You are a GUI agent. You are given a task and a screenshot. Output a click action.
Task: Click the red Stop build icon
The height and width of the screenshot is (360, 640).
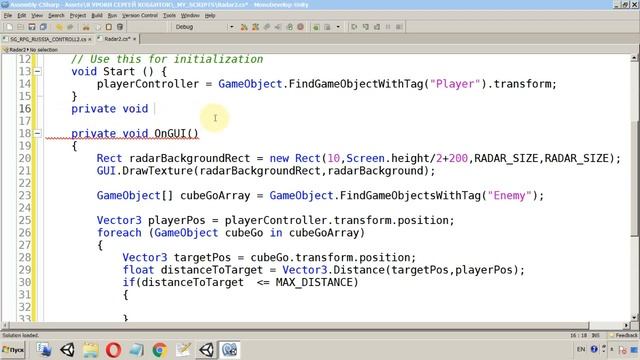click(x=300, y=27)
